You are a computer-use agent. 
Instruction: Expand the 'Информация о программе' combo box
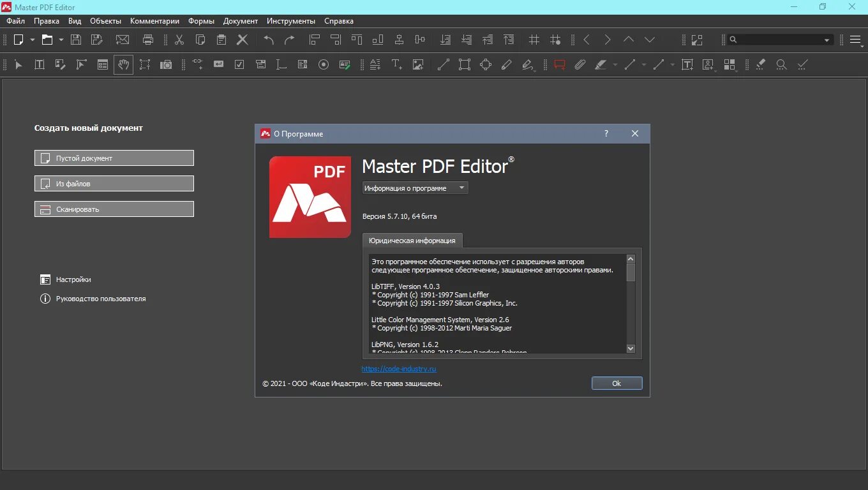[415, 188]
